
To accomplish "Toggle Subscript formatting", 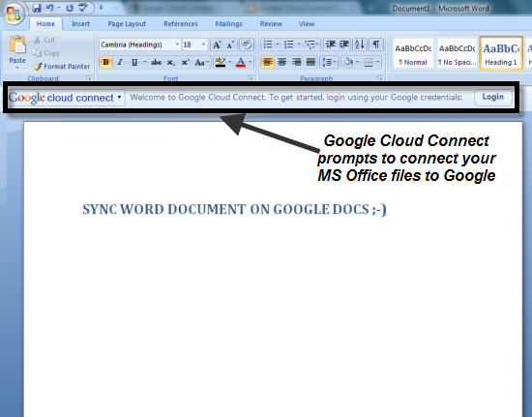I will [x=170, y=63].
